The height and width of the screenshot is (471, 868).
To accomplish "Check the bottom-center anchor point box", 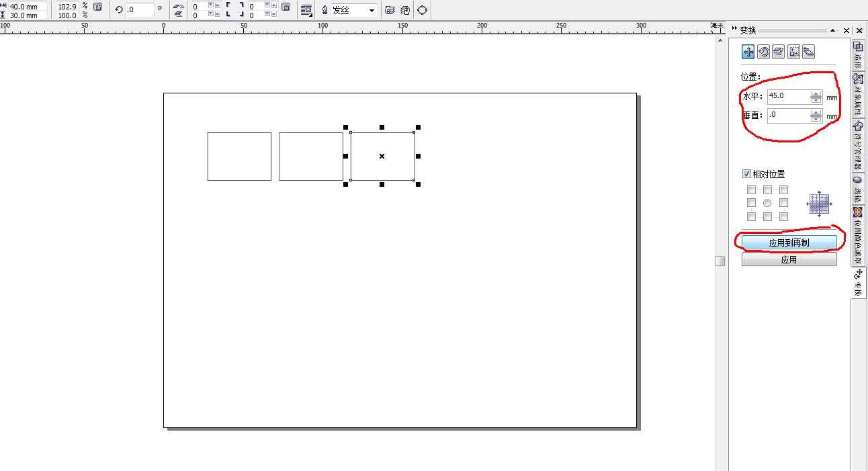I will pos(767,216).
